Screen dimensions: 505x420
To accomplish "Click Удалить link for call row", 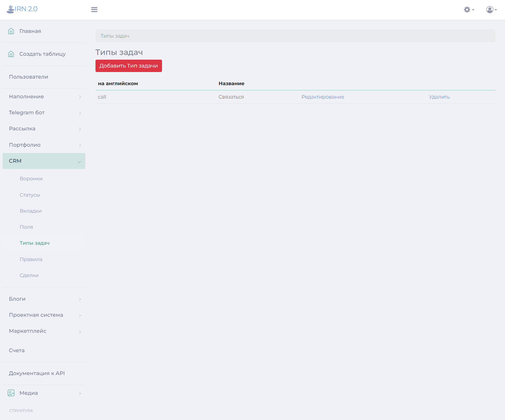I will tap(439, 97).
